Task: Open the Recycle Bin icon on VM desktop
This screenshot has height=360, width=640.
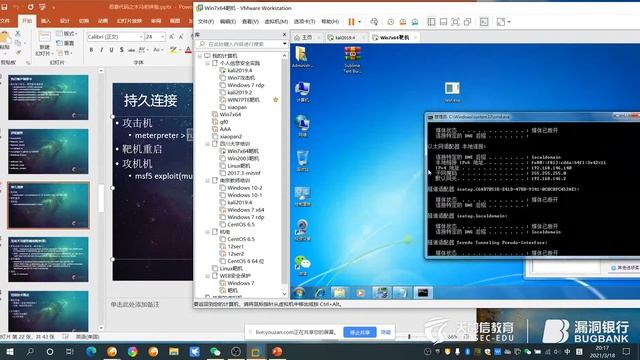Action: (x=302, y=161)
